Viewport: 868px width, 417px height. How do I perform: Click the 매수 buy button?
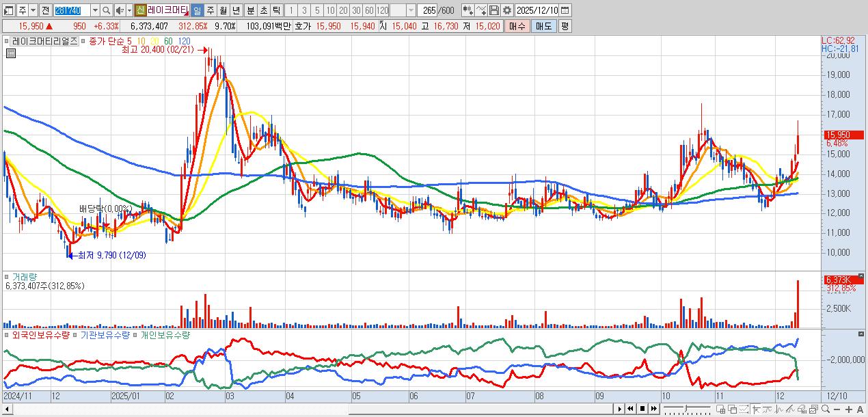[517, 26]
